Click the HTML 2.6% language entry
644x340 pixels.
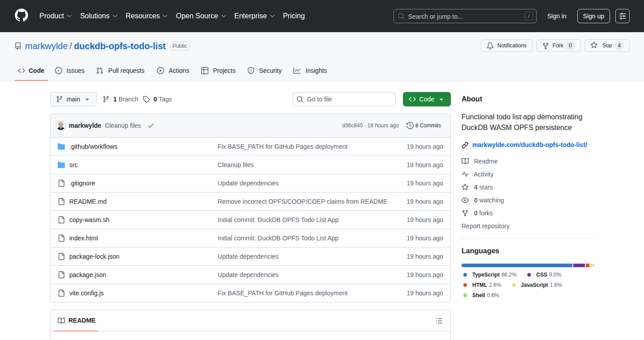click(x=482, y=285)
